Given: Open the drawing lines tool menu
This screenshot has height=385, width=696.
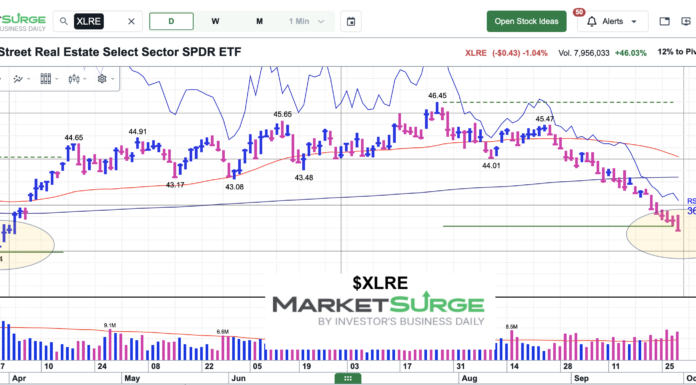Looking at the screenshot, I should [21, 79].
